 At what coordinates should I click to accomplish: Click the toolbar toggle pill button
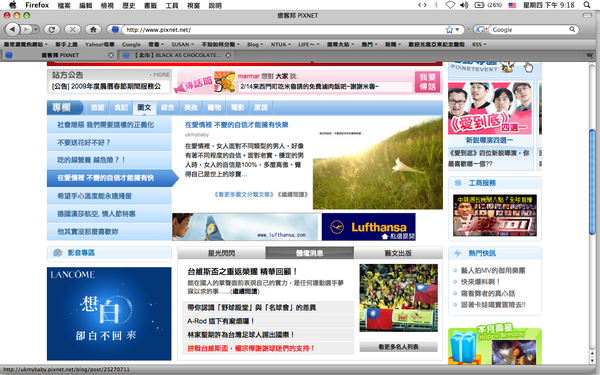coord(587,15)
